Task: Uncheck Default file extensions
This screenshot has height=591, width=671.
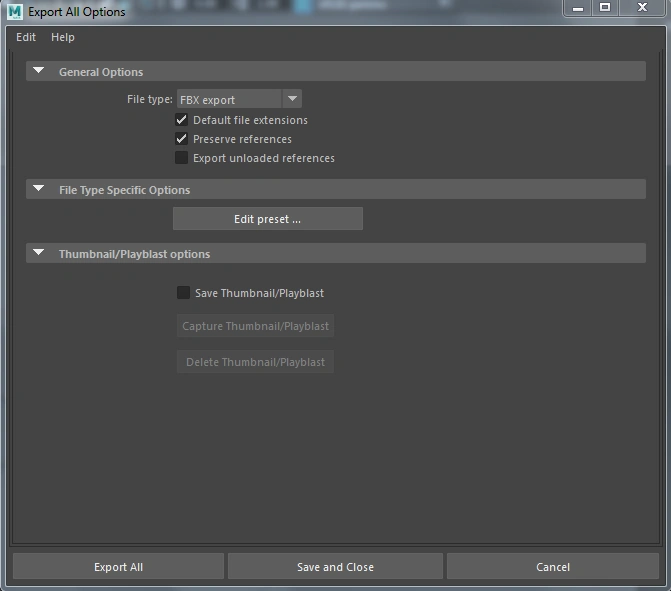Action: pyautogui.click(x=181, y=120)
